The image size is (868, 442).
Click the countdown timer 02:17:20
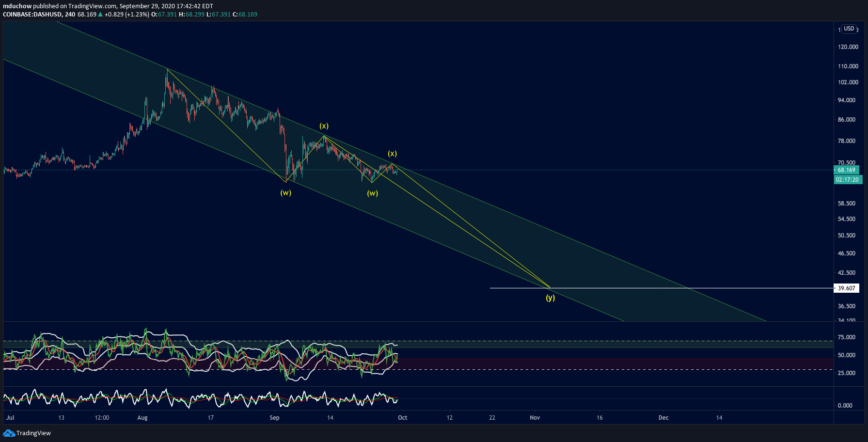[x=847, y=180]
